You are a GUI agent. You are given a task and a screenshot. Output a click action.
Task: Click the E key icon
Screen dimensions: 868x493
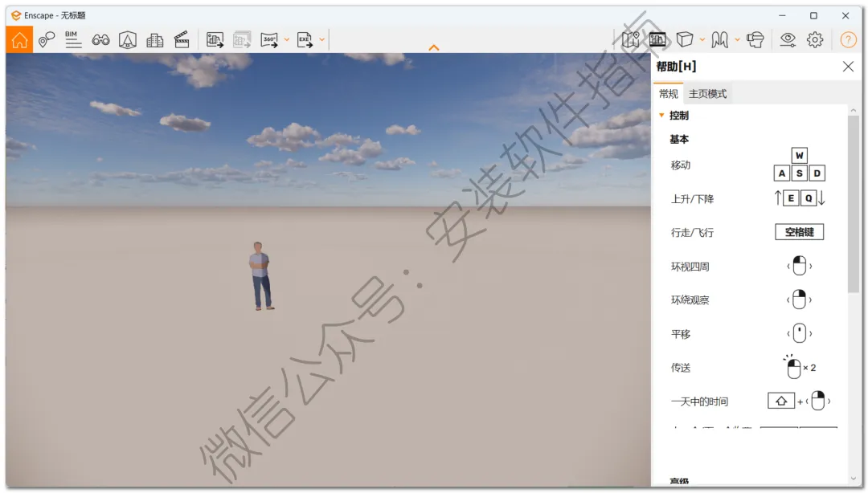[x=791, y=198]
